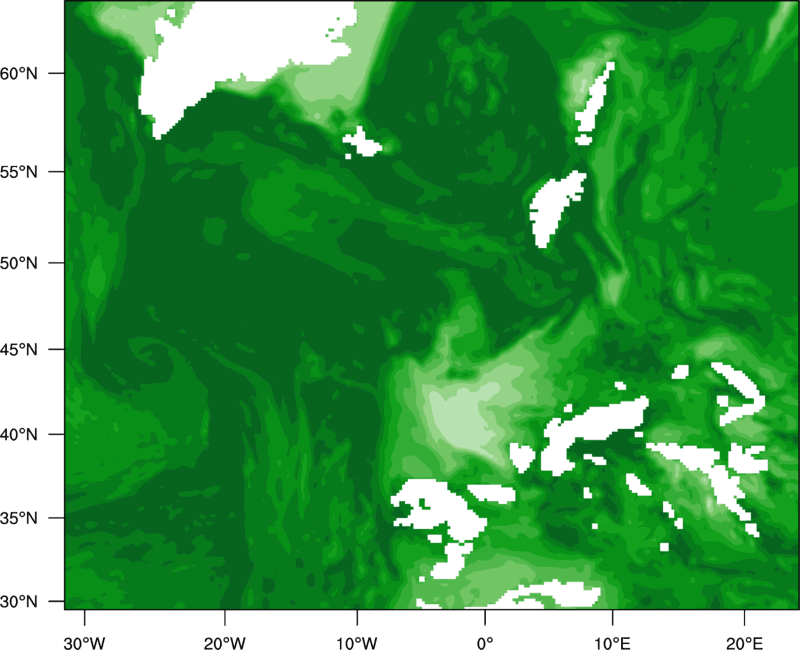Viewport: 800px width, 650px height.
Task: Click the 10°E longitude label
Action: coord(612,643)
